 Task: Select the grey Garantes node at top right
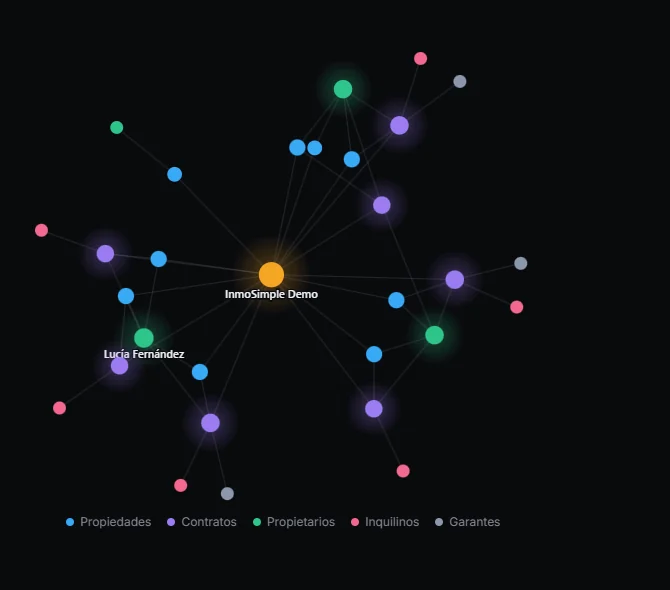pos(460,81)
